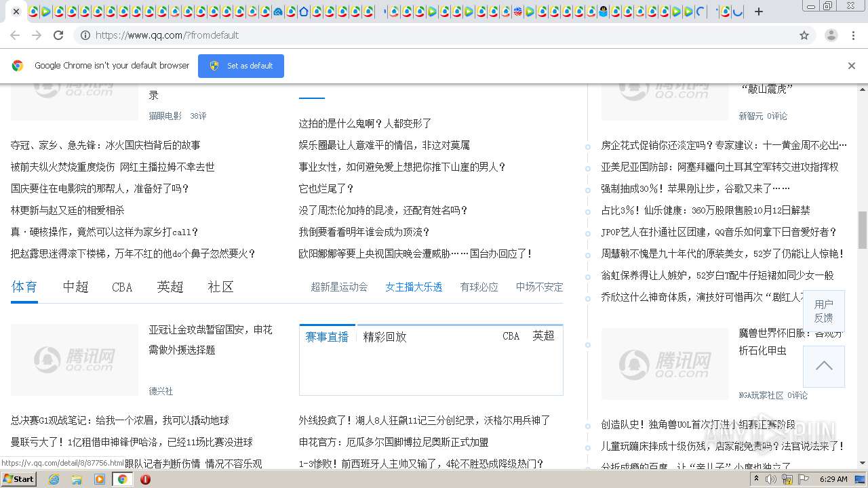The image size is (868, 488).
Task: Open media player taskbar icon
Action: point(100,479)
